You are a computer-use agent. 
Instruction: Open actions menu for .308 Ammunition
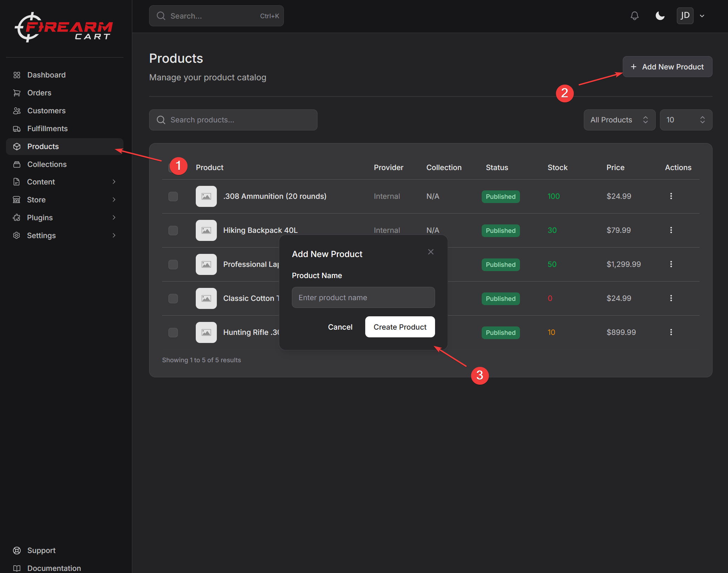point(671,196)
